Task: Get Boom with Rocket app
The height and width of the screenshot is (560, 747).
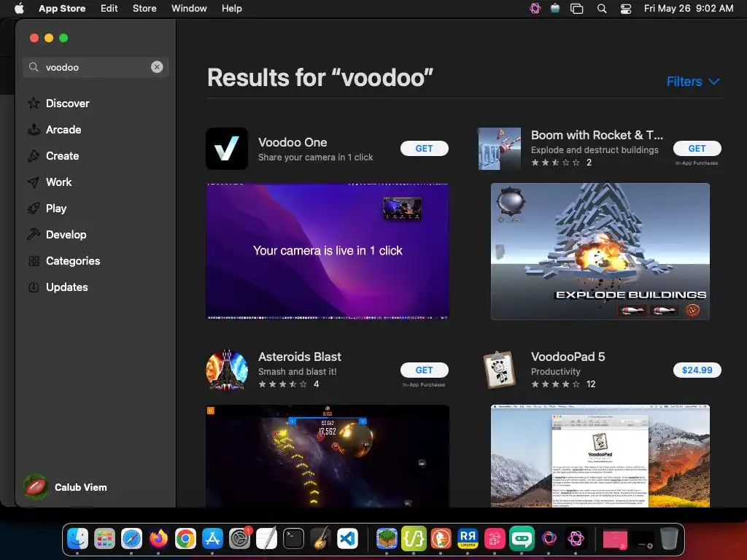Action: pyautogui.click(x=697, y=149)
